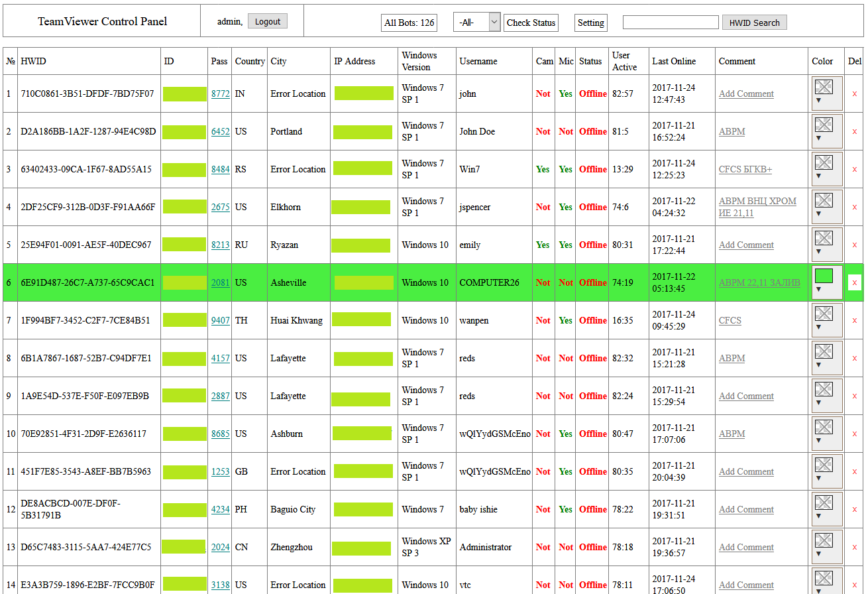Screen dimensions: 868x594
Task: Click the red x in jspencer row
Action: (x=854, y=207)
